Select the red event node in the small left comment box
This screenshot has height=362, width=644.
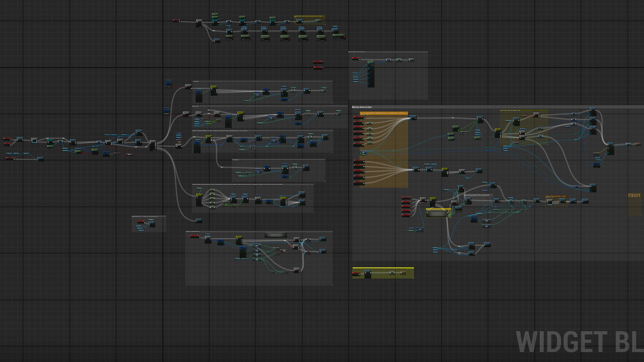click(141, 222)
